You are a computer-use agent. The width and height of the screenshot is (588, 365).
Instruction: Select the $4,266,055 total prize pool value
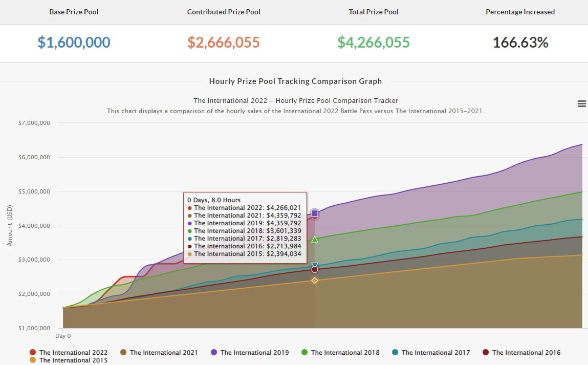(374, 42)
